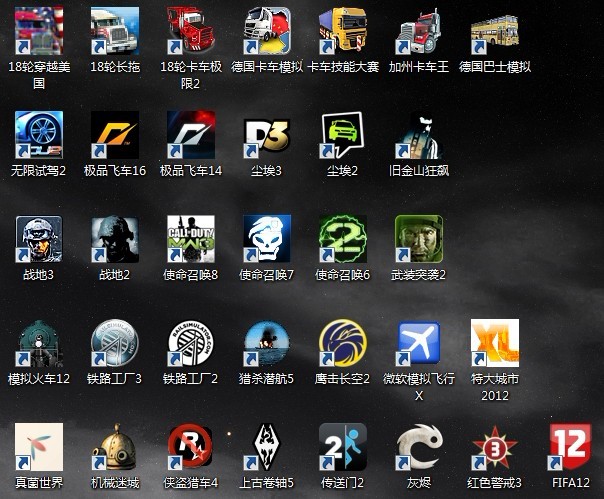Click the 卡车技能大赛 yellow truck icon
The image size is (604, 499).
point(343,30)
